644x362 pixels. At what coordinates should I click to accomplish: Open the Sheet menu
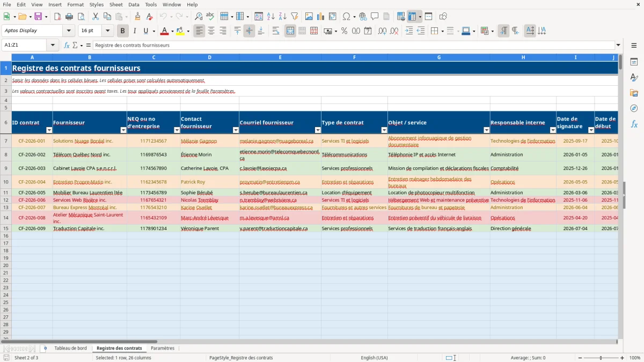(116, 4)
